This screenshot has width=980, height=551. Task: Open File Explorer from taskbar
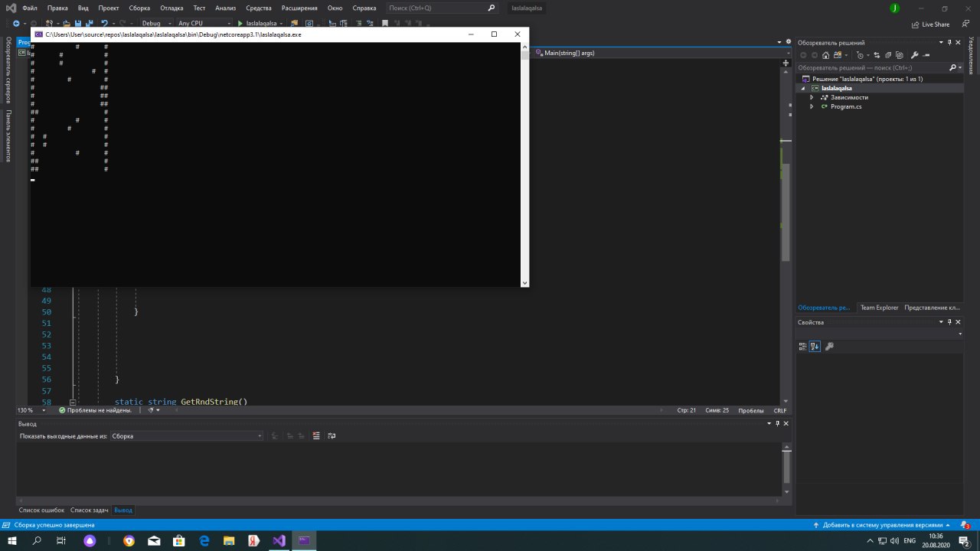coord(228,540)
